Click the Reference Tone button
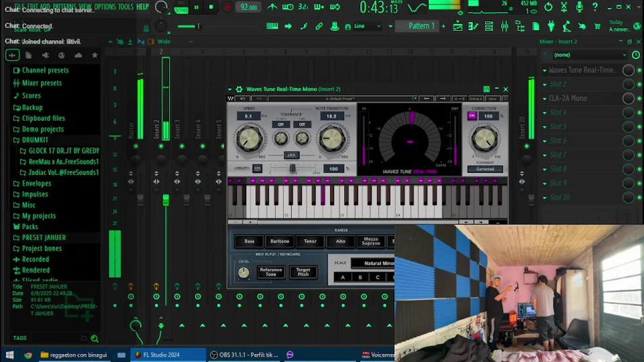Screen dimensions: 644x362 tap(271, 272)
